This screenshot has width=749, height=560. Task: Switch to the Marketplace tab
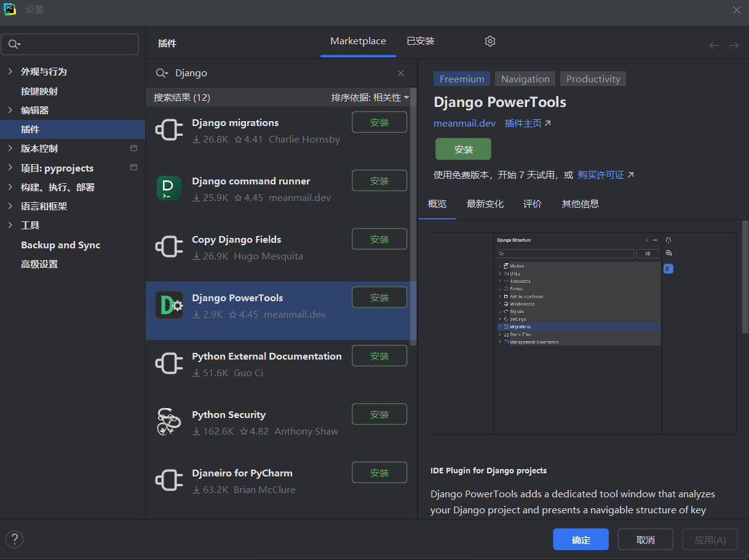[x=358, y=41]
